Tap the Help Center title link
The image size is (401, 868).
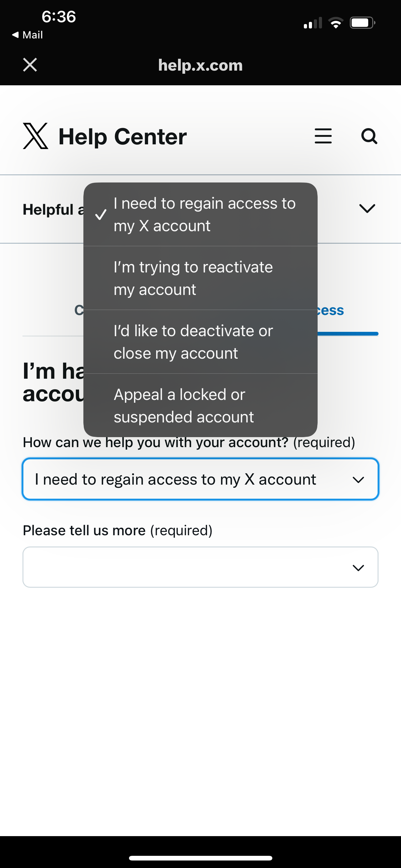point(122,137)
